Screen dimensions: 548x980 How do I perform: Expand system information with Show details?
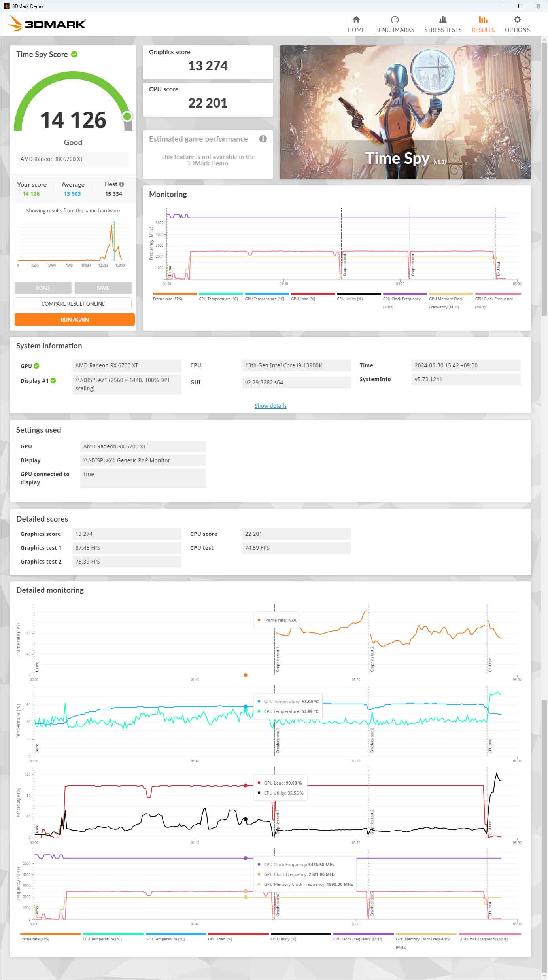coord(270,406)
